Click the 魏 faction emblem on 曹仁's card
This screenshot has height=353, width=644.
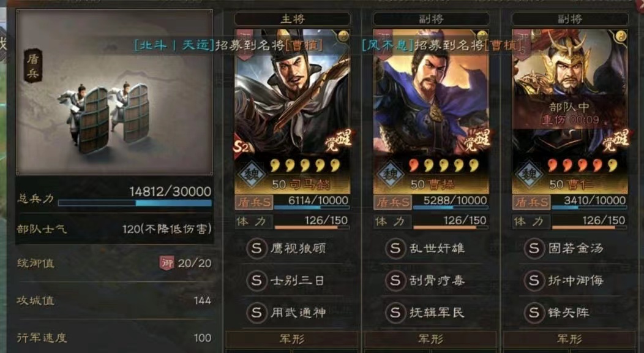[528, 174]
